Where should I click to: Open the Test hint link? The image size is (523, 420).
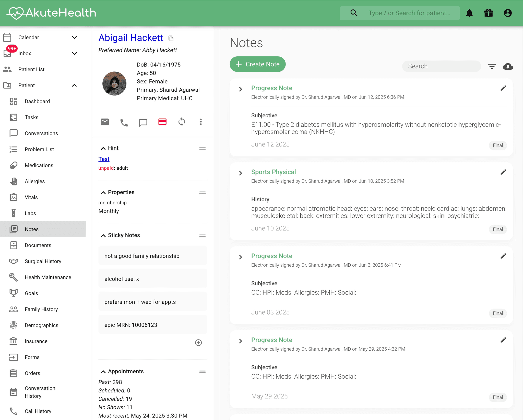pos(104,159)
